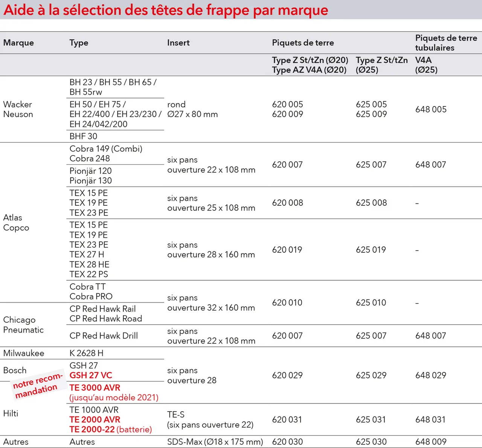Select the Milwaukee K 2628 H type

coord(86,353)
